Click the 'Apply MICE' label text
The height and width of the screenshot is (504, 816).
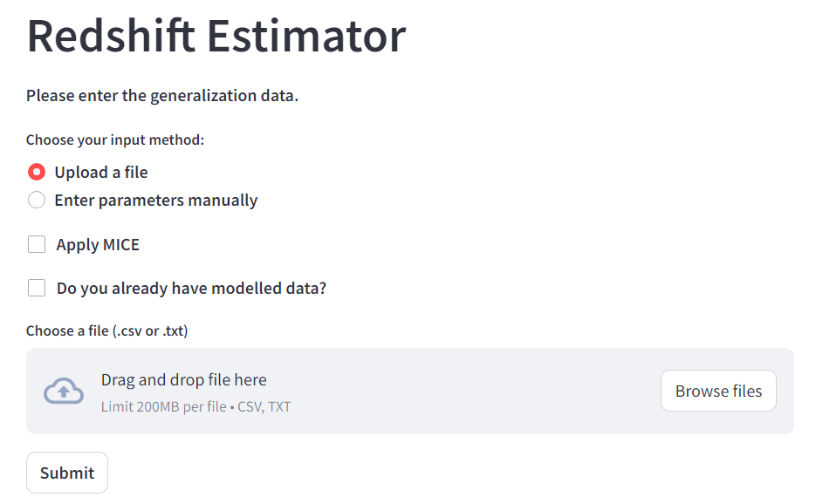coord(98,244)
